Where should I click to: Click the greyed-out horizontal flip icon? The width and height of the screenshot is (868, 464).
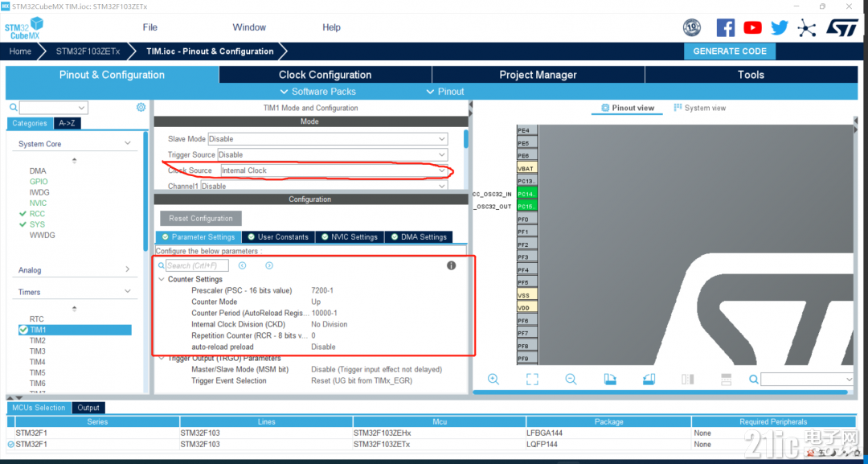[x=687, y=380]
